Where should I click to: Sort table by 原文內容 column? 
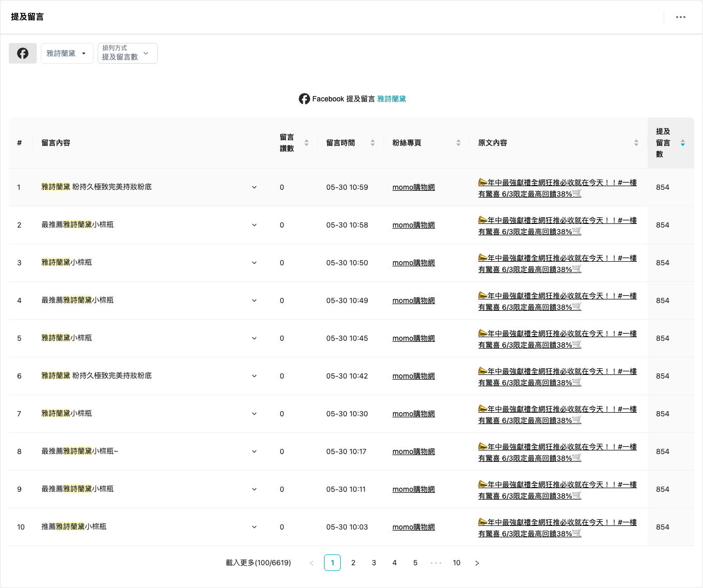(636, 143)
